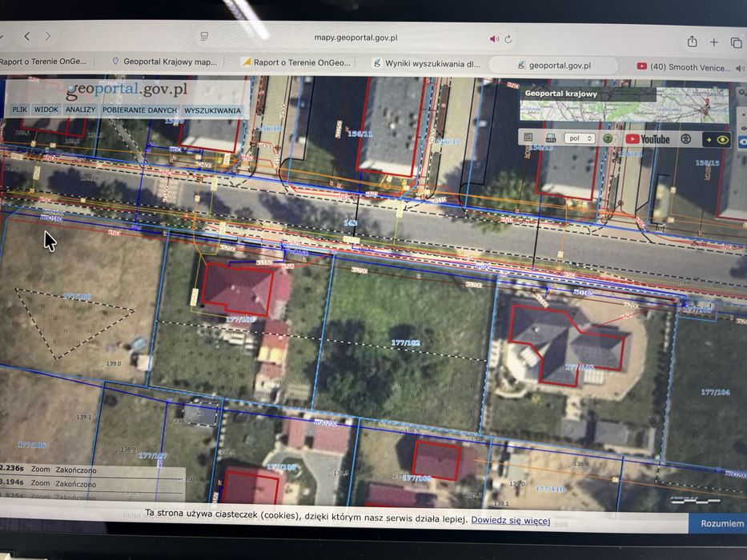Open a new Safari tab
The height and width of the screenshot is (560, 747).
(x=713, y=42)
